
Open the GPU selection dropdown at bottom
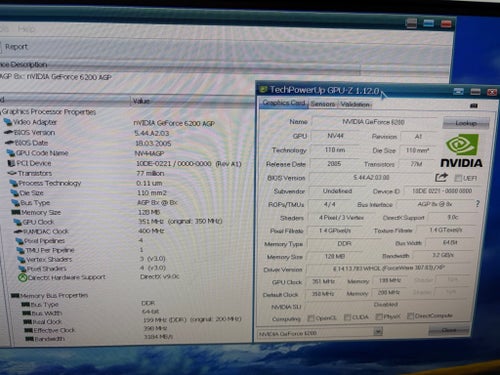tap(378, 331)
